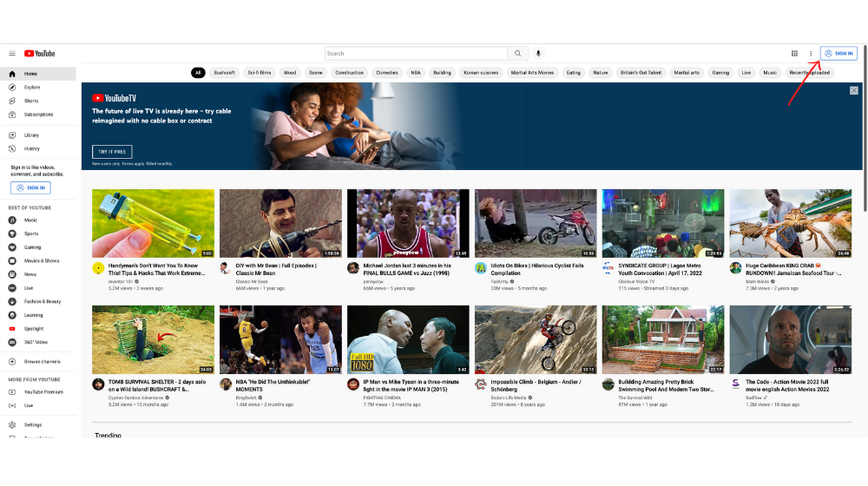Click the search magnifier button
The height and width of the screenshot is (486, 868).
pos(517,54)
